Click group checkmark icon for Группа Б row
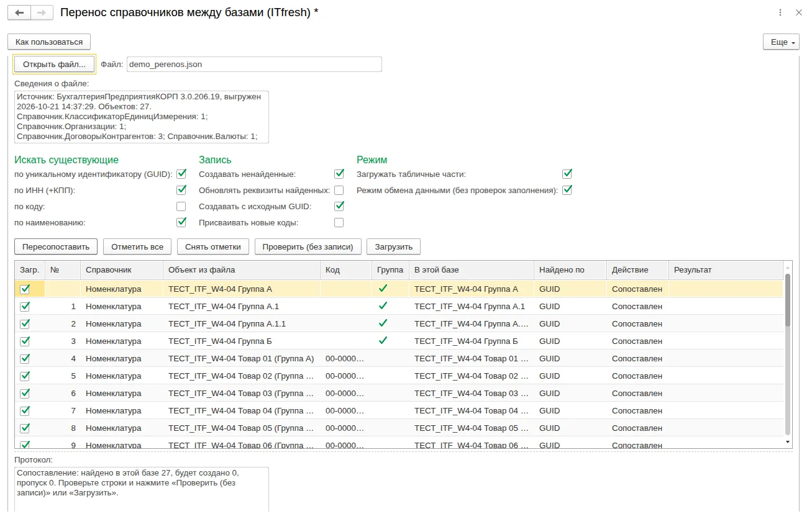812x519 pixels. click(383, 341)
